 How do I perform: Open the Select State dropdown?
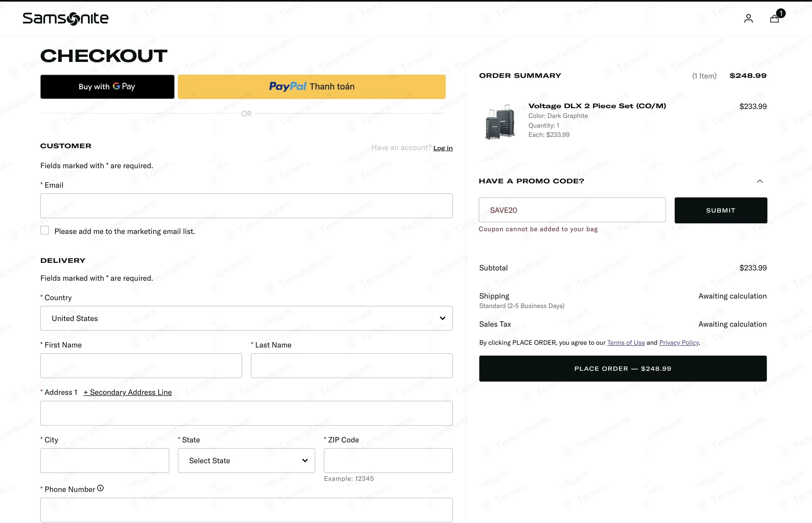247,461
